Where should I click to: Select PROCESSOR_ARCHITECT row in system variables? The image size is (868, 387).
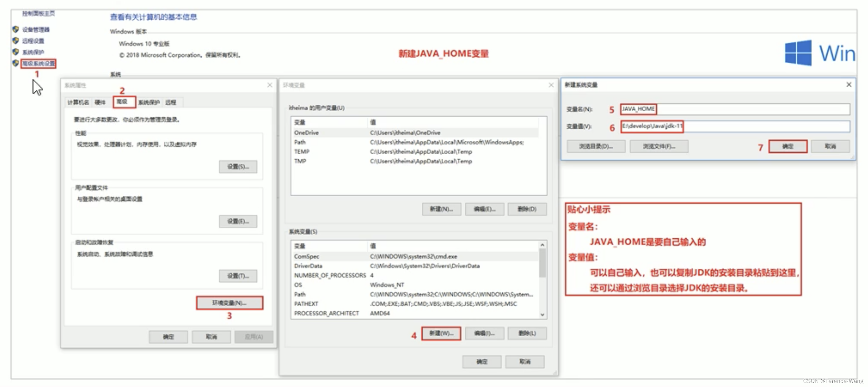[415, 313]
